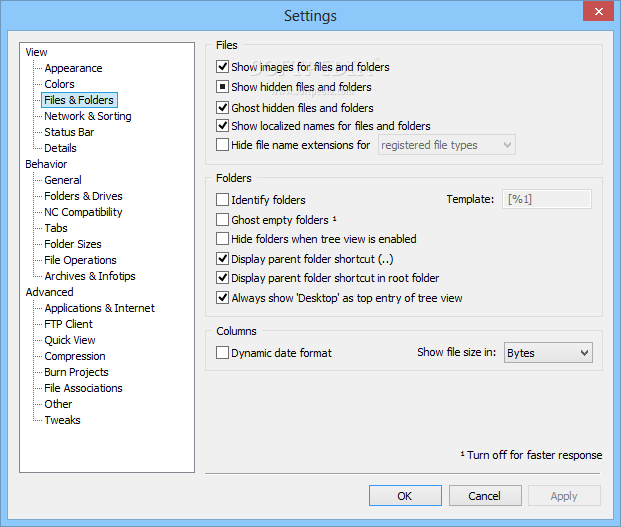Open the Tweaks settings page

click(63, 420)
